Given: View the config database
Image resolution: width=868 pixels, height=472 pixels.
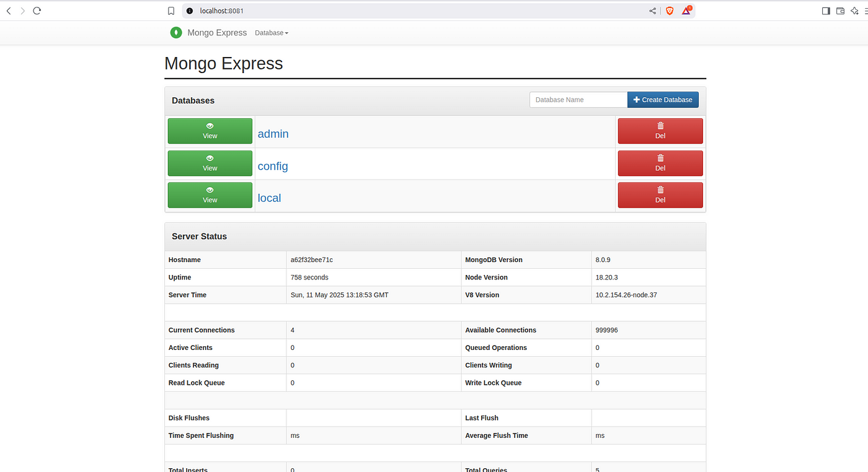Looking at the screenshot, I should (x=210, y=164).
